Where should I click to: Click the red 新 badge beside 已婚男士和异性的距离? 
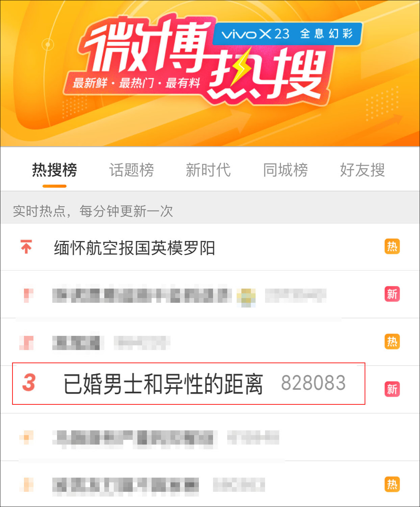392,389
